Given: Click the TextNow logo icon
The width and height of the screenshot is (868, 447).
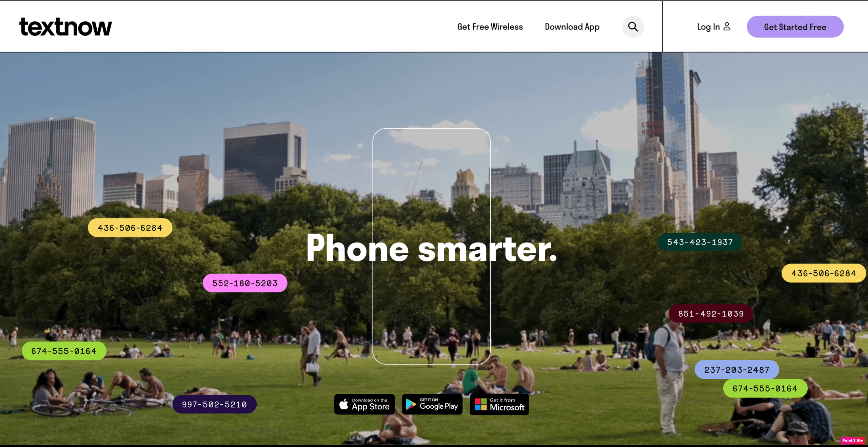Looking at the screenshot, I should (65, 26).
